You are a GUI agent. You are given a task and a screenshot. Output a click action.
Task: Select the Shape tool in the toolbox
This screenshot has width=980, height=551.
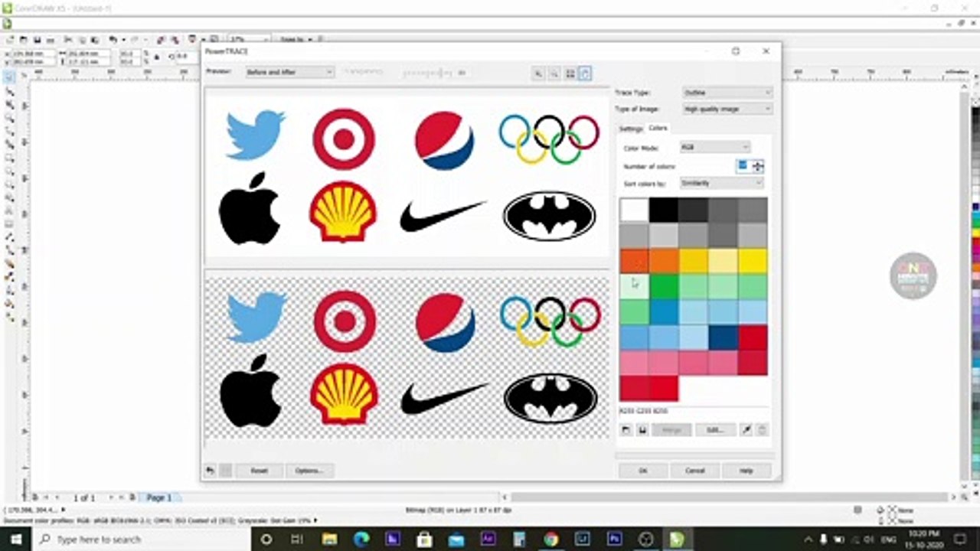tap(10, 91)
